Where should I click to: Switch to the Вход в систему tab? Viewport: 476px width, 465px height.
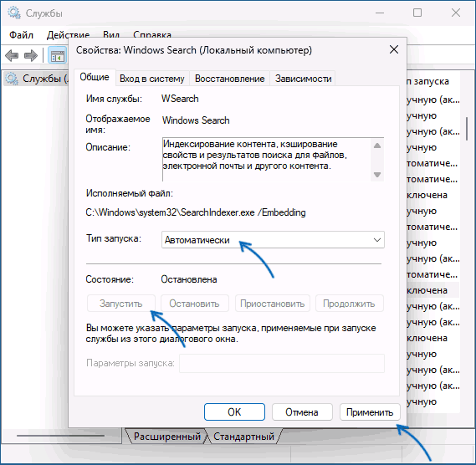[151, 79]
